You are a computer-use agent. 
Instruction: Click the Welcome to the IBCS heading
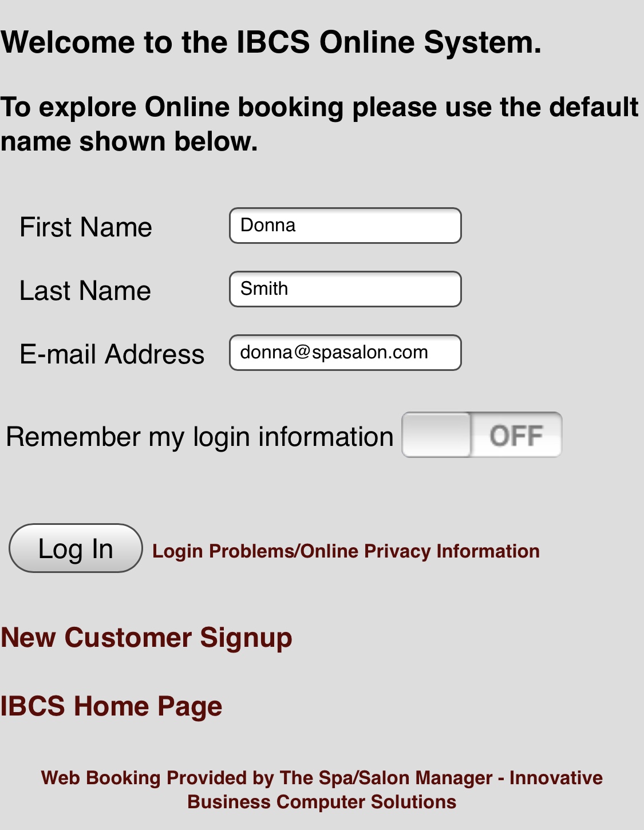coord(271,42)
